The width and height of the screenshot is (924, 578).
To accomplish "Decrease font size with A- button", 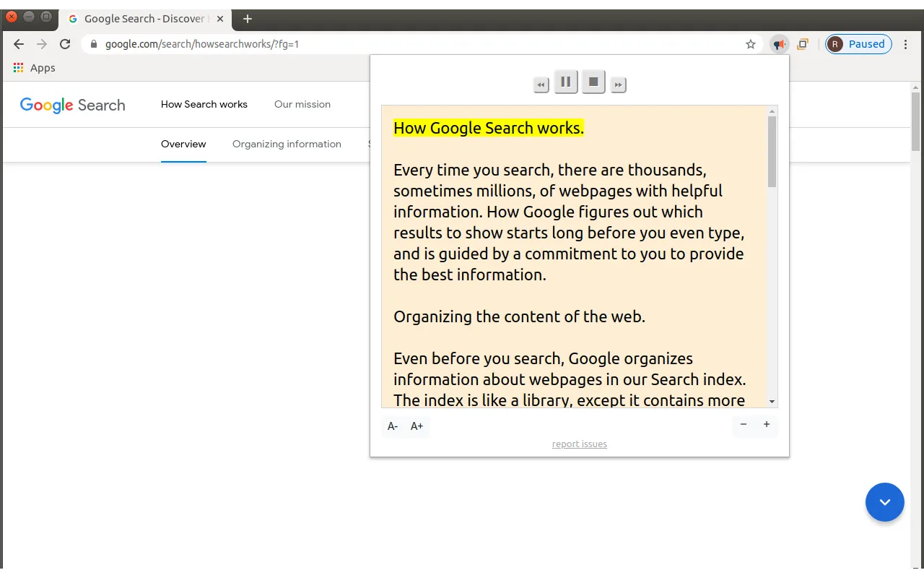I will coord(393,426).
